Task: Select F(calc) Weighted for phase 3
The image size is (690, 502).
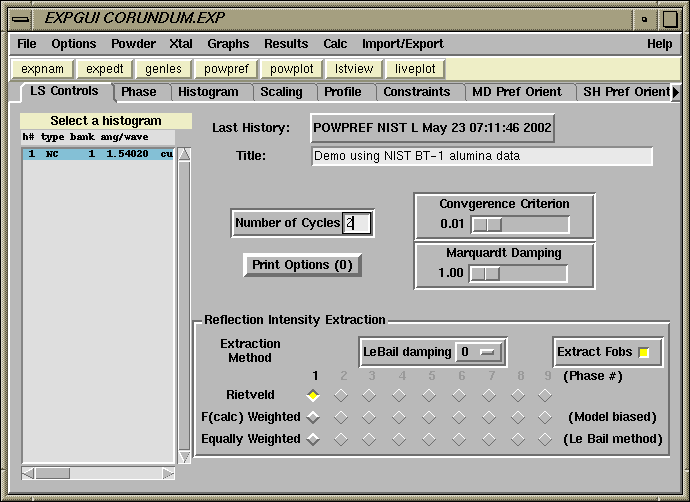Action: [369, 417]
